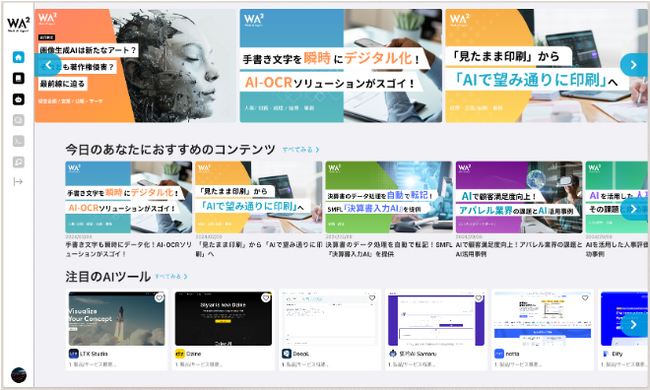Click article title 決算書のデータ処理を自動で転記

pyautogui.click(x=389, y=249)
